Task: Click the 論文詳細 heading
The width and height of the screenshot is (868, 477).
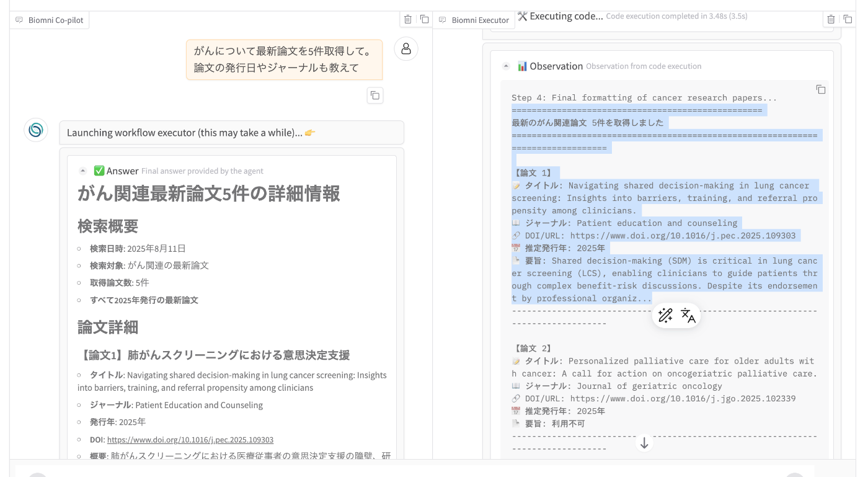Action: [108, 328]
